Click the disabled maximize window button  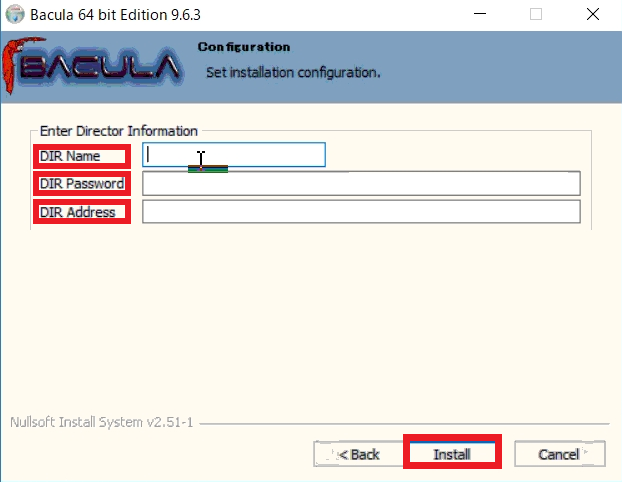click(536, 14)
